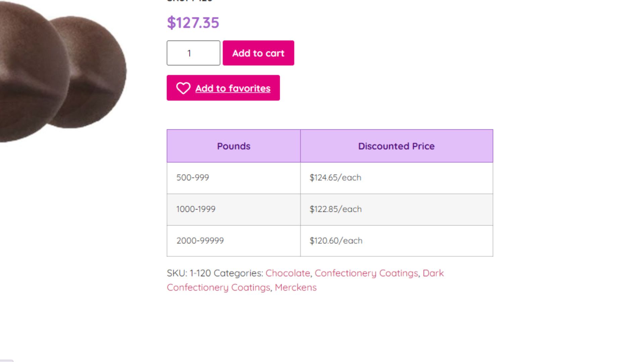Click the SKU: 1-120 text
Viewport: 644px width, 362px height.
189,273
